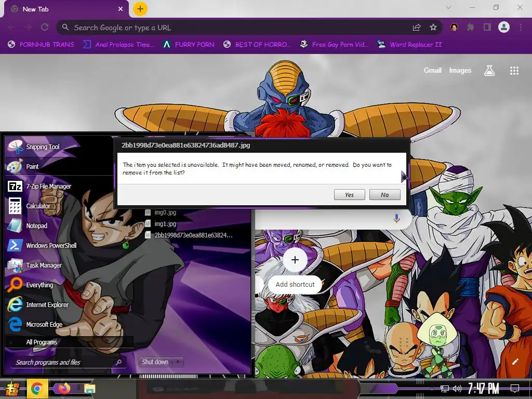Click No in the unavailable item dialog

[385, 195]
